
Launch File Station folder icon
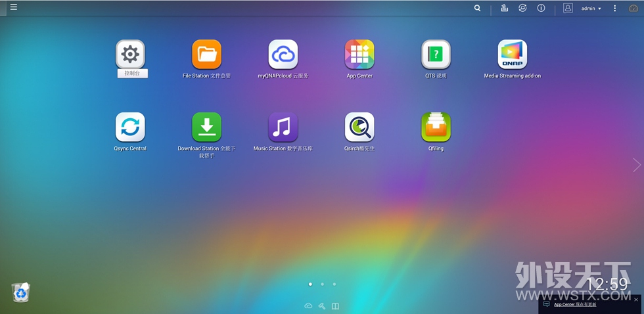[x=206, y=54]
